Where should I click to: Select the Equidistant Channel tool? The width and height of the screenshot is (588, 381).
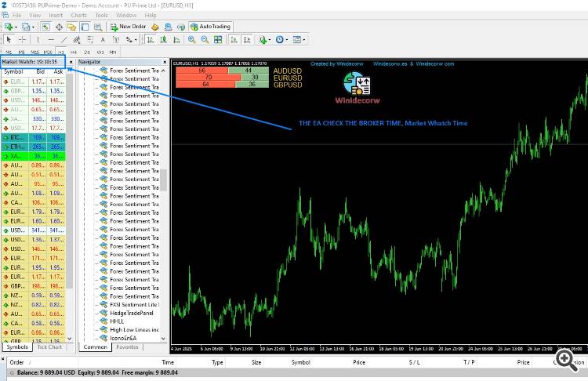pyautogui.click(x=77, y=39)
